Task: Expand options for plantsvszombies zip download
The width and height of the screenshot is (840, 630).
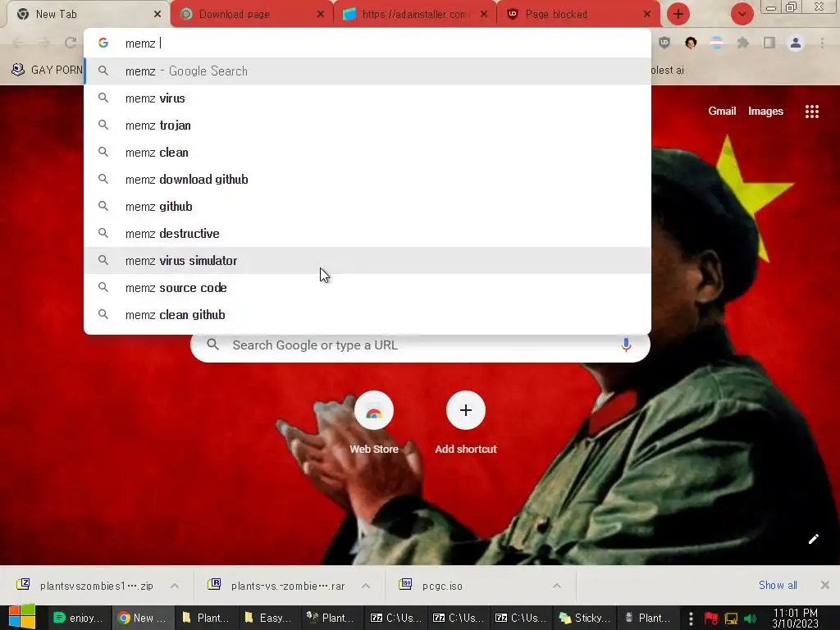Action: pos(175,586)
